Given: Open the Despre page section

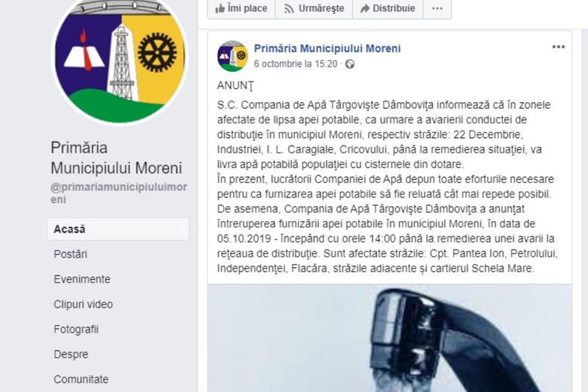Looking at the screenshot, I should [71, 354].
